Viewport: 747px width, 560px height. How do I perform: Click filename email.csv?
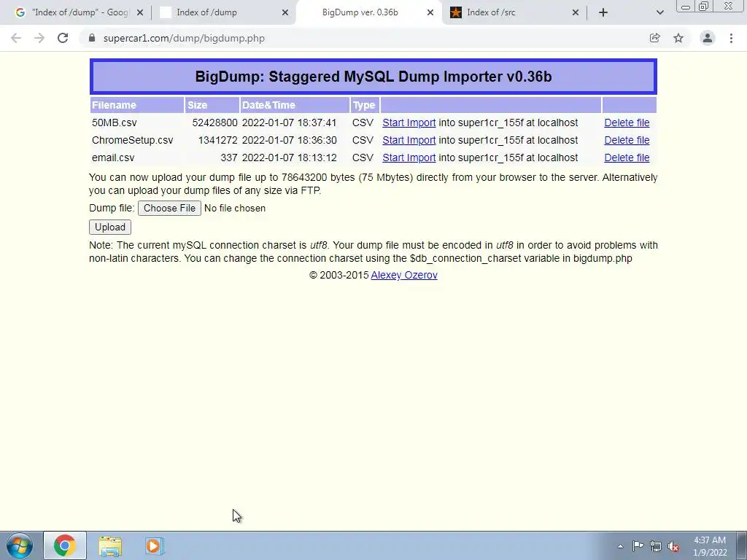[113, 157]
